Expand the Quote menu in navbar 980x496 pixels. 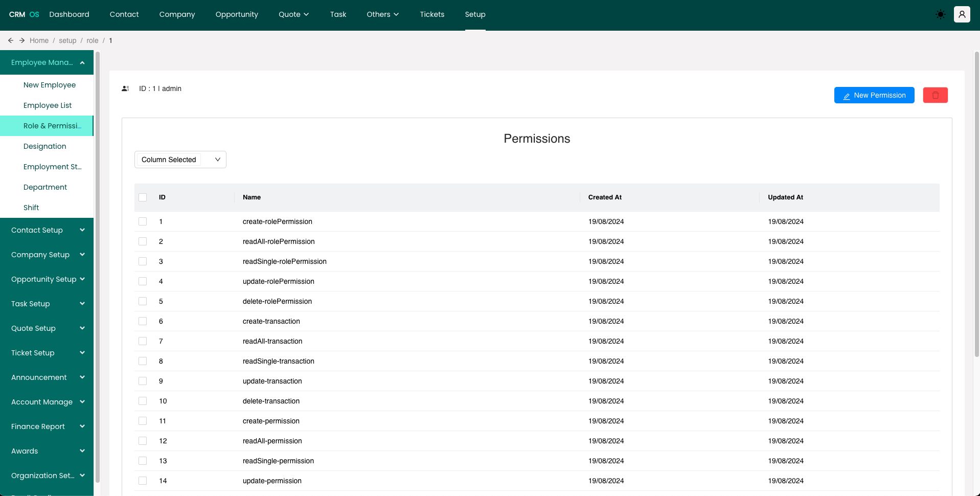293,14
